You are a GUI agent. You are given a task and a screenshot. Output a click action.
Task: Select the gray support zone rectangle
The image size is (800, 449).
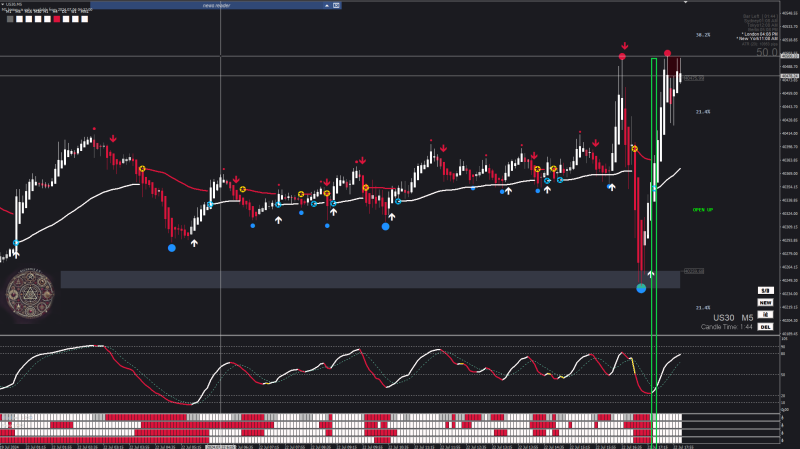click(370, 280)
